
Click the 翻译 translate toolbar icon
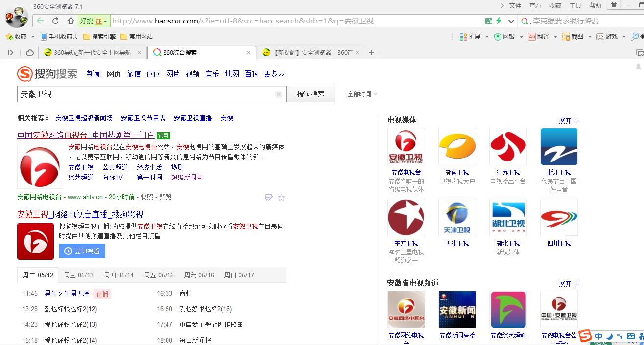coord(539,37)
